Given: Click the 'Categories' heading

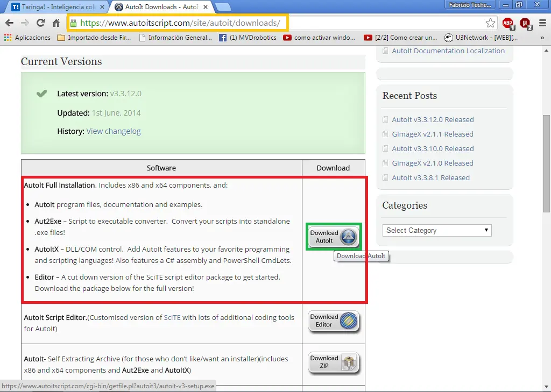Looking at the screenshot, I should pyautogui.click(x=405, y=205).
